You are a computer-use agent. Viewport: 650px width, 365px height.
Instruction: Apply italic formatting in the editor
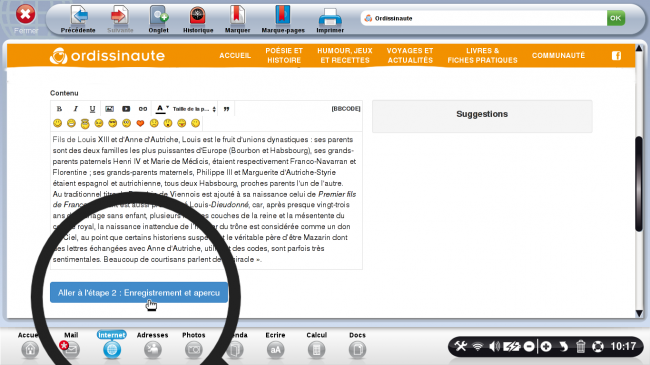tap(75, 109)
